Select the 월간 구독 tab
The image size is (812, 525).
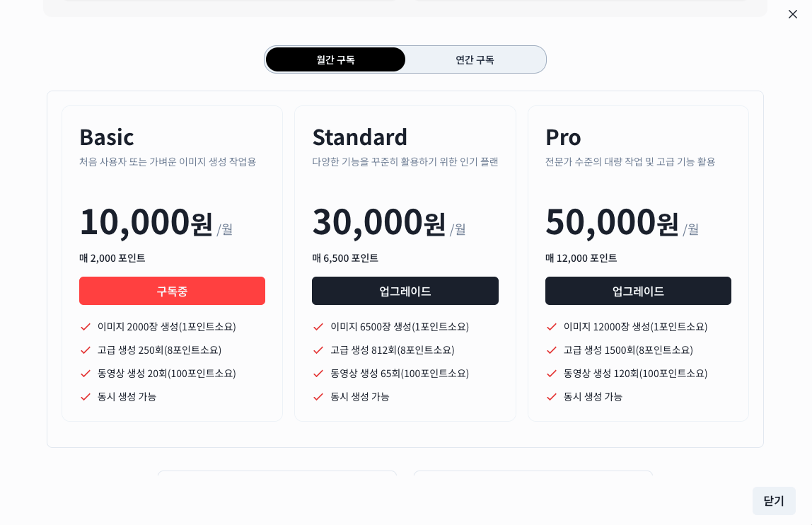335,59
